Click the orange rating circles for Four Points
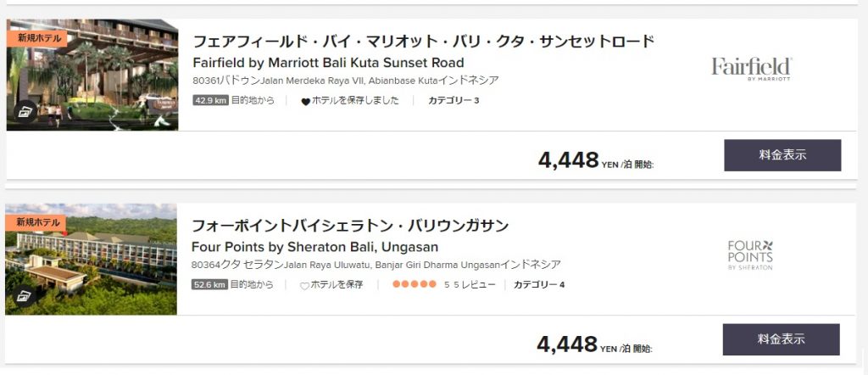 coord(414,285)
